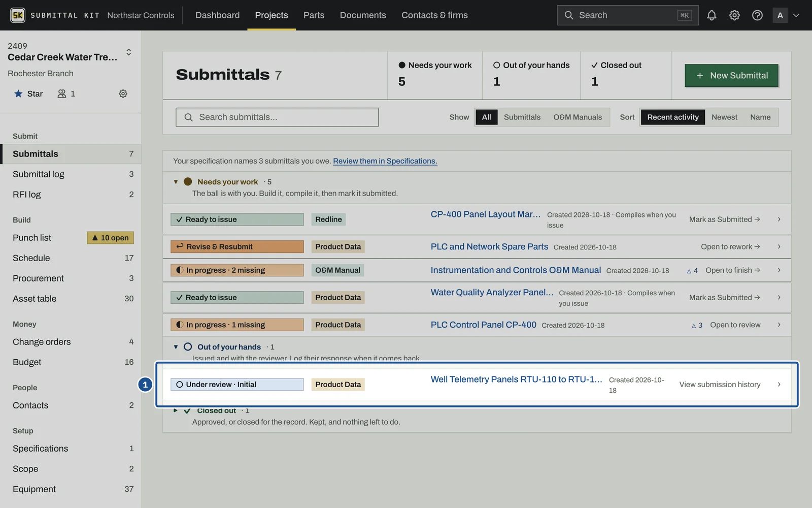Follow Review them in Specifications link

385,161
